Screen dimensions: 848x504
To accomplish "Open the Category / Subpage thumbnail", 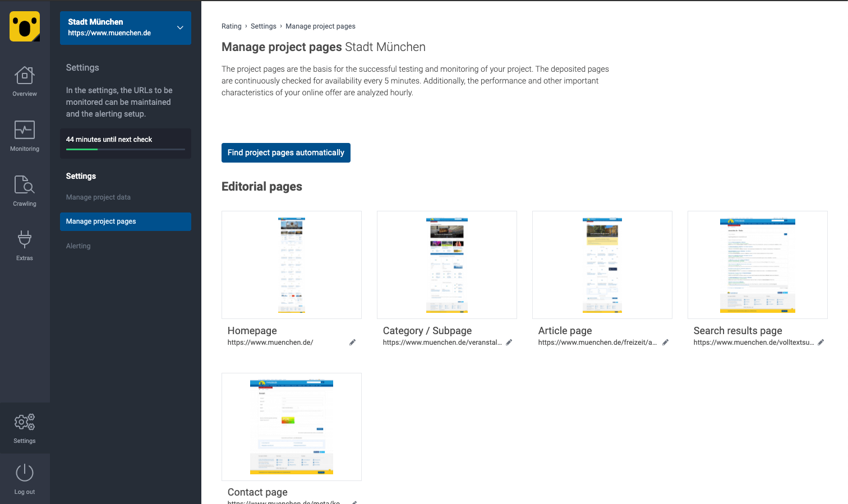I will pos(447,265).
